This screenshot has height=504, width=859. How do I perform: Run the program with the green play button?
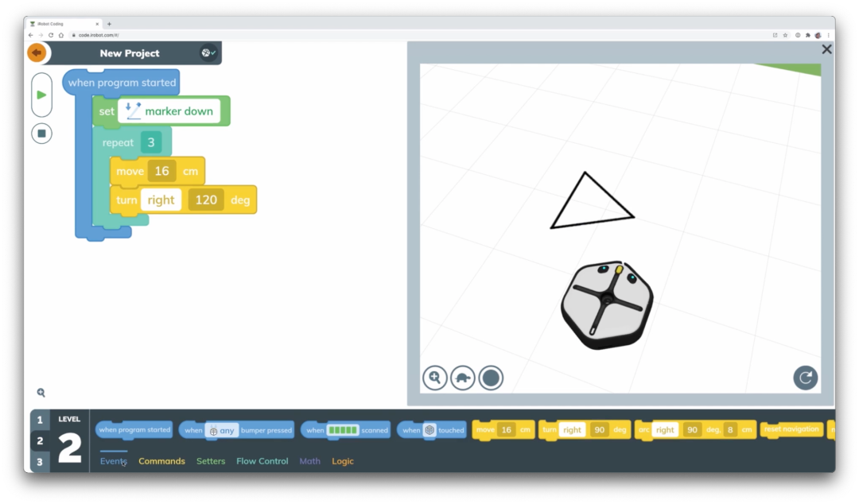pos(41,95)
